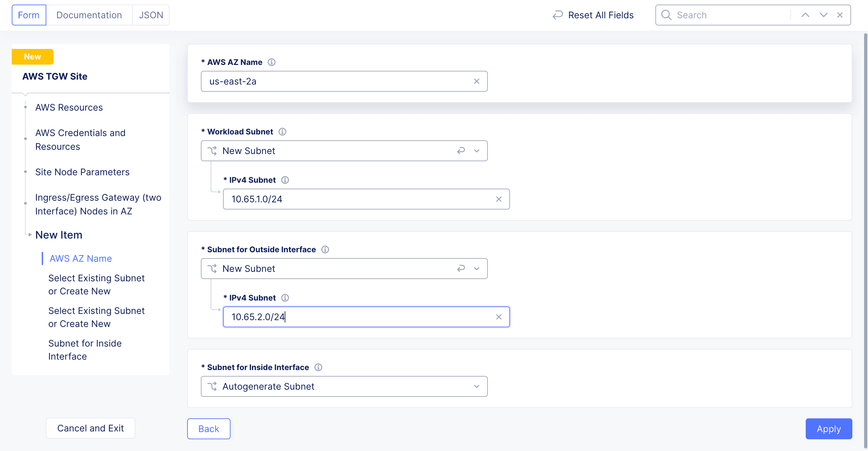Expand the Subnet for Inside Interface dropdown
The height and width of the screenshot is (451, 868).
[477, 385]
